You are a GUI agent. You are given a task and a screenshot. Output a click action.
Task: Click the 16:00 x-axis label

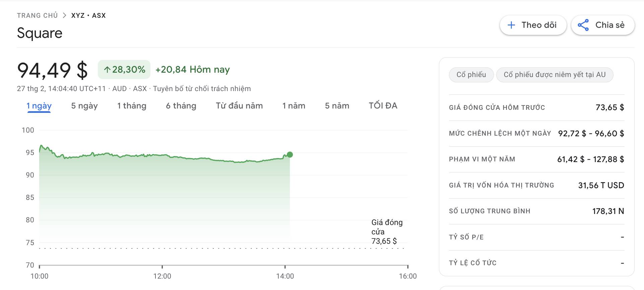click(x=408, y=276)
